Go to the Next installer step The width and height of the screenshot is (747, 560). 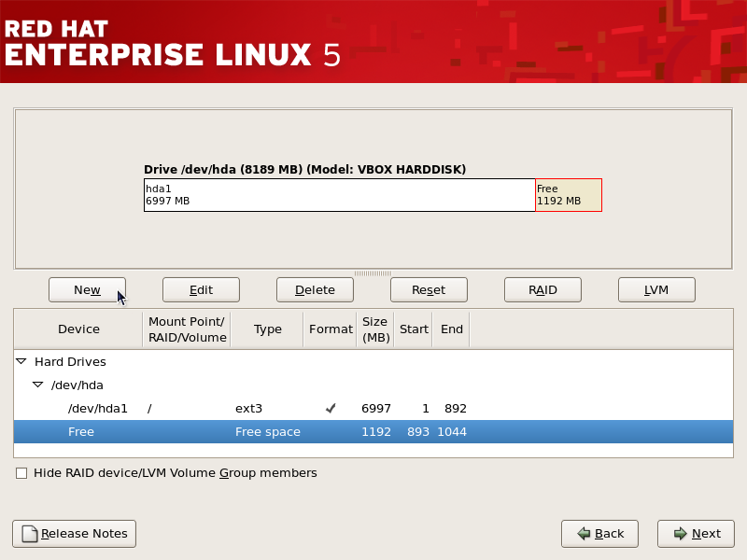point(696,534)
